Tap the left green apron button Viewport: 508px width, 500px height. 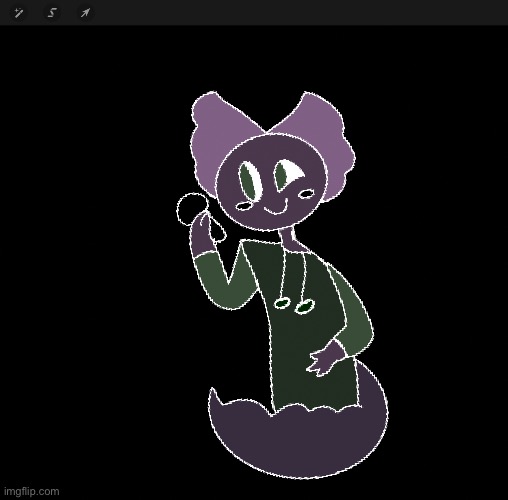point(282,304)
